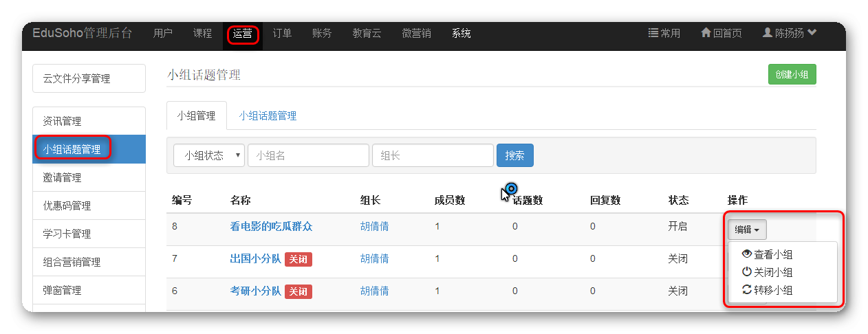Open the 小组状态 dropdown filter
The width and height of the screenshot is (868, 334).
pos(209,155)
